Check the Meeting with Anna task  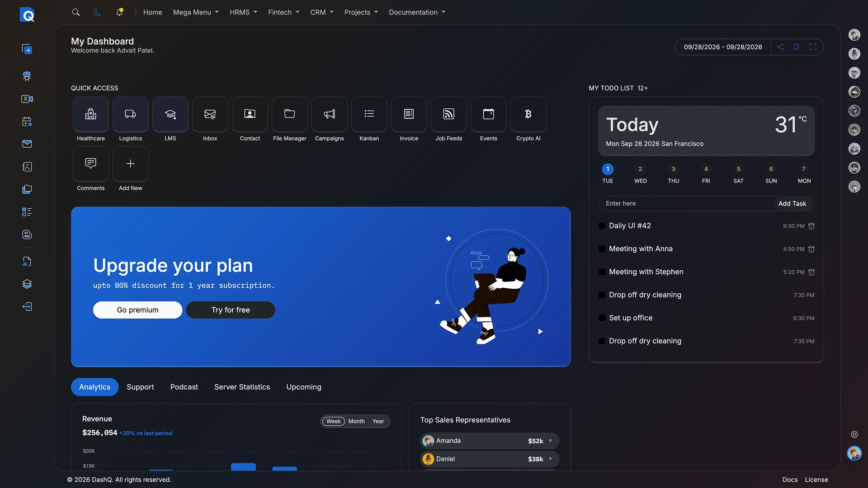tap(602, 249)
